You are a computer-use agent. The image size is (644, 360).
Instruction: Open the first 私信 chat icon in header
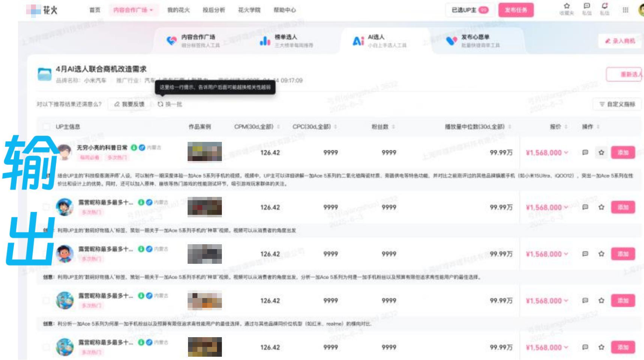pyautogui.click(x=586, y=6)
